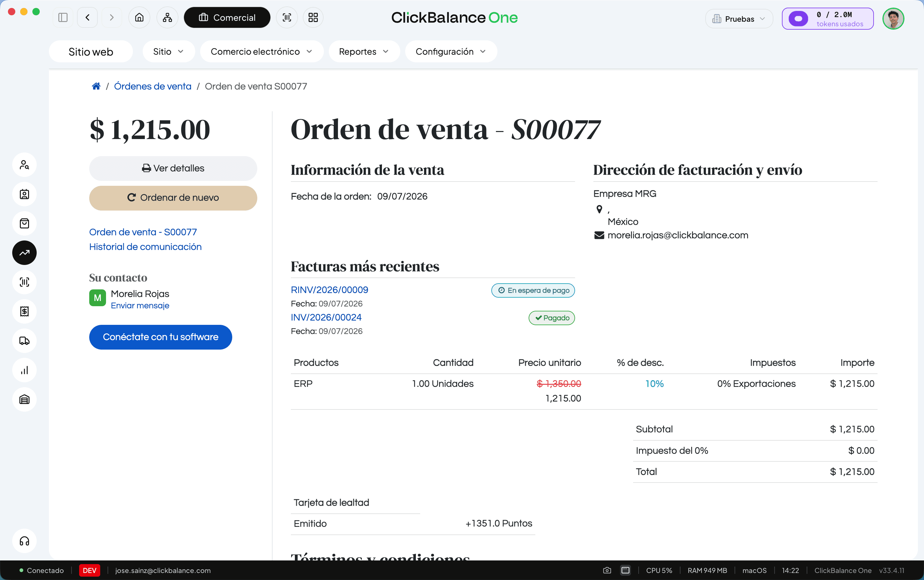Open the contacts badge sidebar icon
The height and width of the screenshot is (580, 924).
pos(24,194)
